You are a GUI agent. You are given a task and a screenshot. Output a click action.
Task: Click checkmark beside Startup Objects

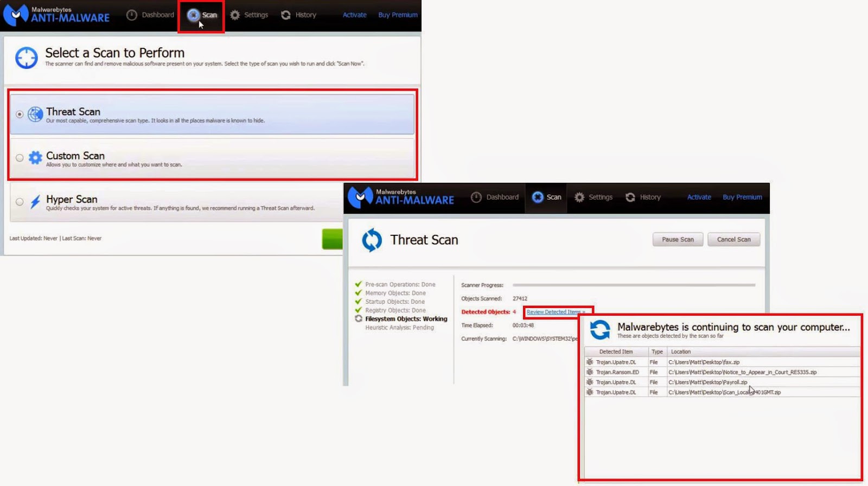click(358, 302)
